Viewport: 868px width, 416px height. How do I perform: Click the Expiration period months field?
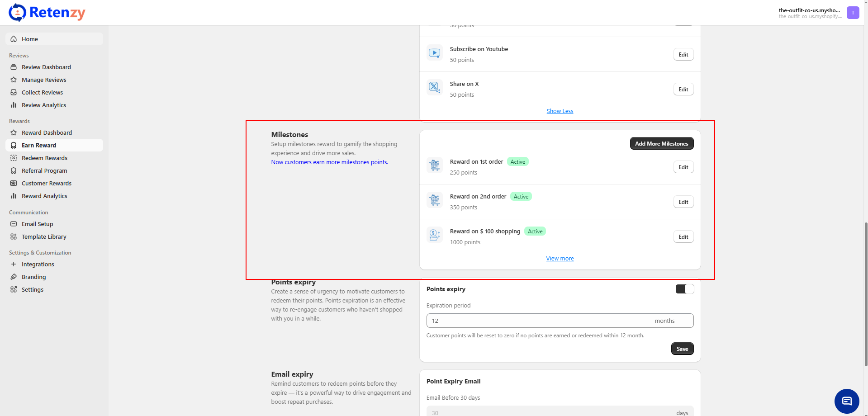(538, 321)
